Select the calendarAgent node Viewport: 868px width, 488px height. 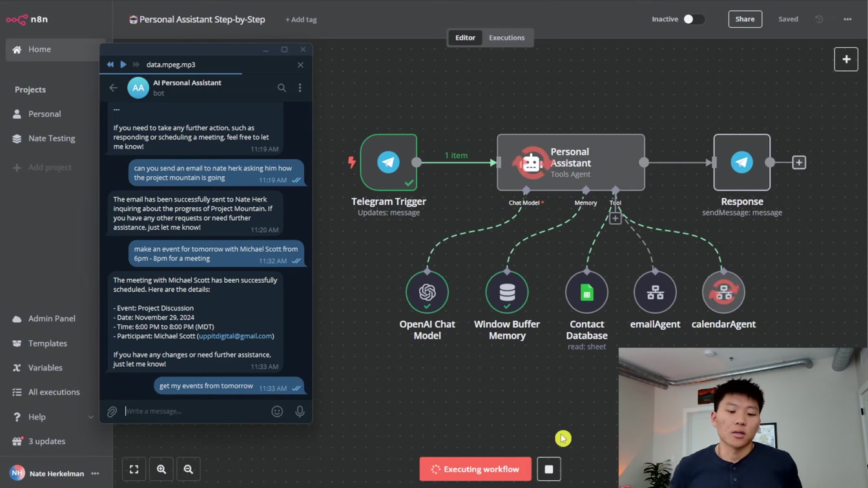[723, 292]
